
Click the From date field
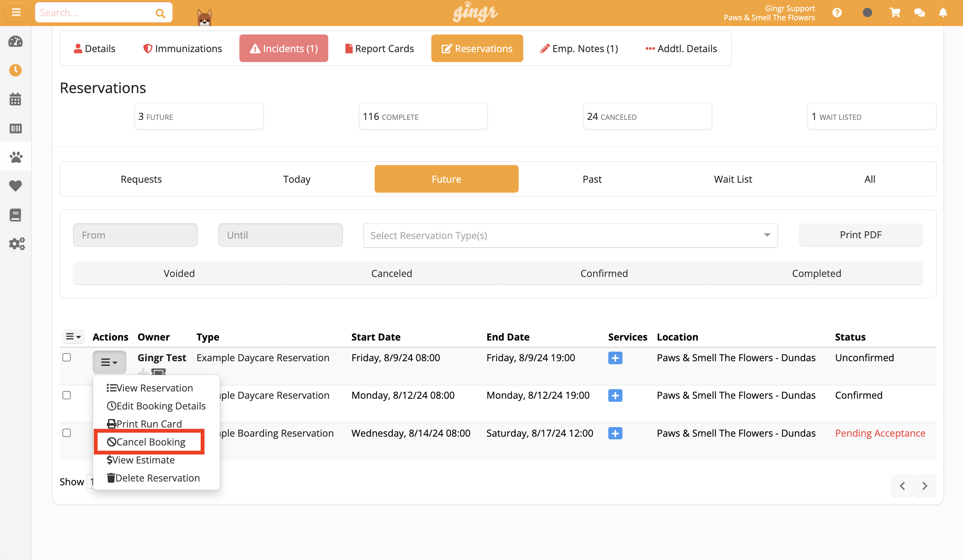[x=135, y=235]
